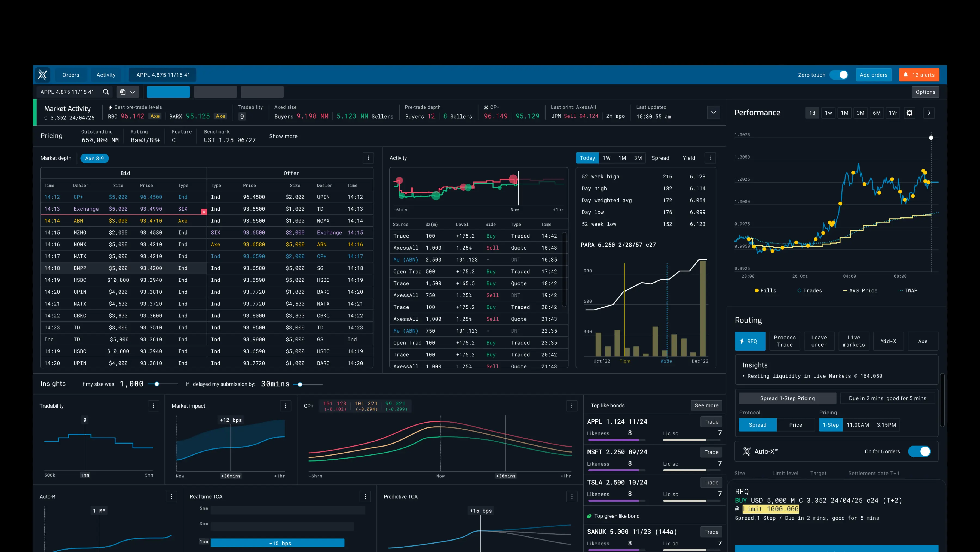Image resolution: width=980 pixels, height=552 pixels.
Task: Click the Auto-X logo icon
Action: pyautogui.click(x=746, y=451)
